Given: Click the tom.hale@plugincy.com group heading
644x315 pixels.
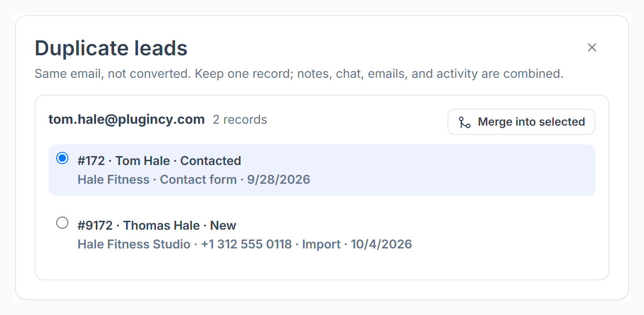Looking at the screenshot, I should pyautogui.click(x=127, y=120).
